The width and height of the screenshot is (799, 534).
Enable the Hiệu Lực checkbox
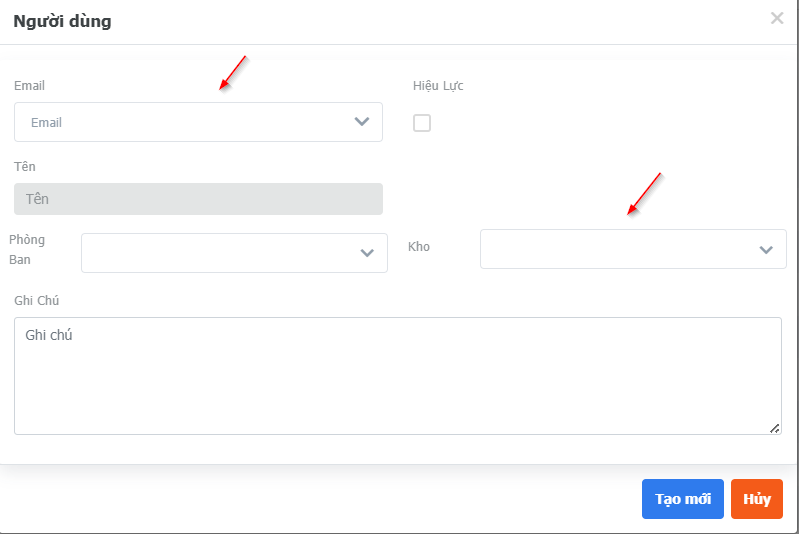pos(422,123)
